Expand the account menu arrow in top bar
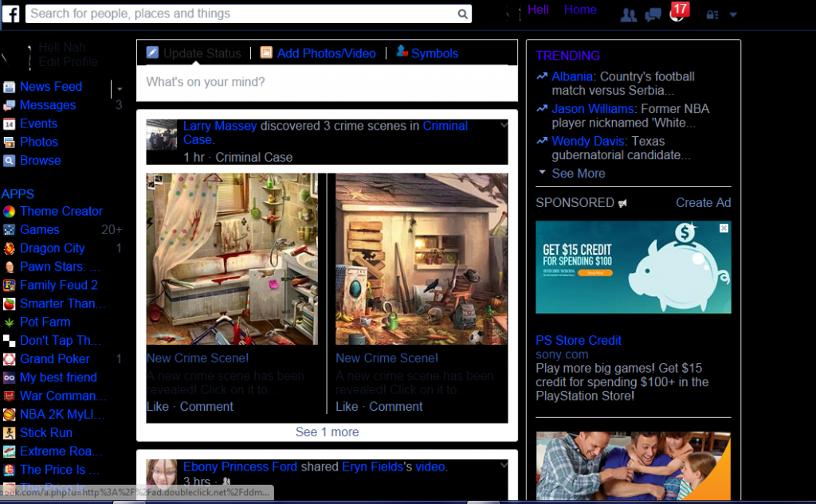The image size is (816, 504). pyautogui.click(x=733, y=14)
